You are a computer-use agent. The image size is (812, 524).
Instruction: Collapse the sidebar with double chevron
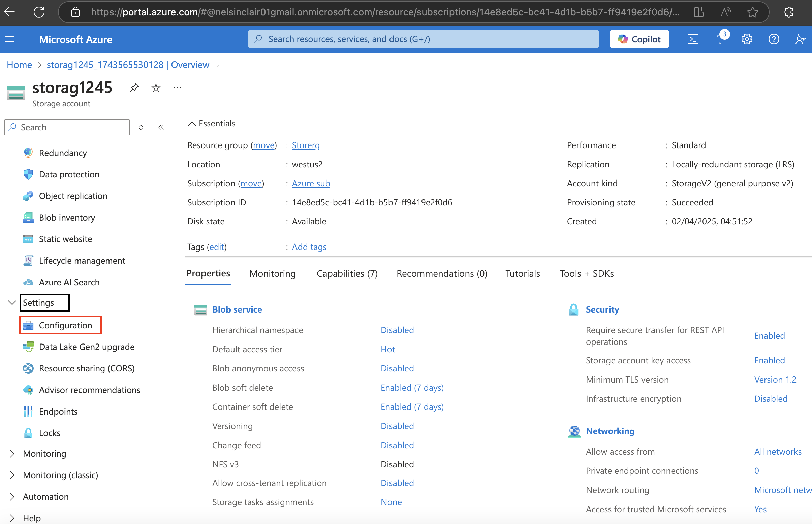(161, 127)
